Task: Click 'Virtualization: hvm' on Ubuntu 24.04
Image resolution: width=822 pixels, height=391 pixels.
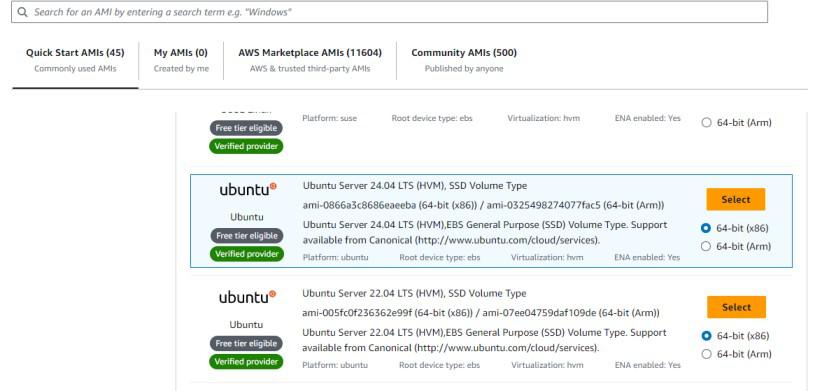Action: tap(547, 257)
